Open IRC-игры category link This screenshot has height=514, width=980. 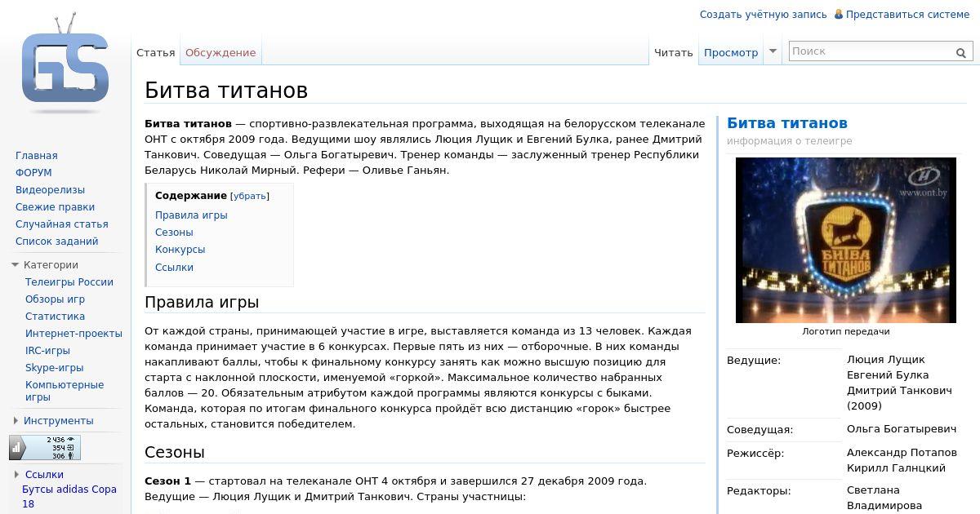[47, 350]
